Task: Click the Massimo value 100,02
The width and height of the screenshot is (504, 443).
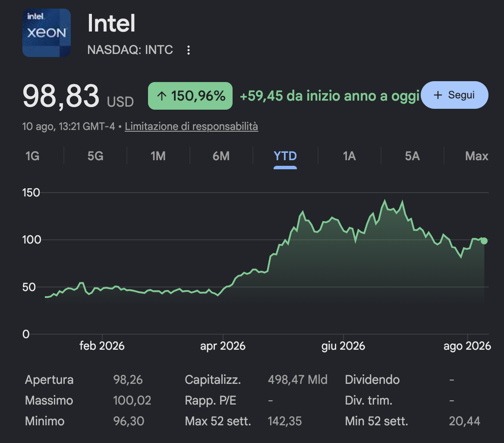Action: (132, 401)
